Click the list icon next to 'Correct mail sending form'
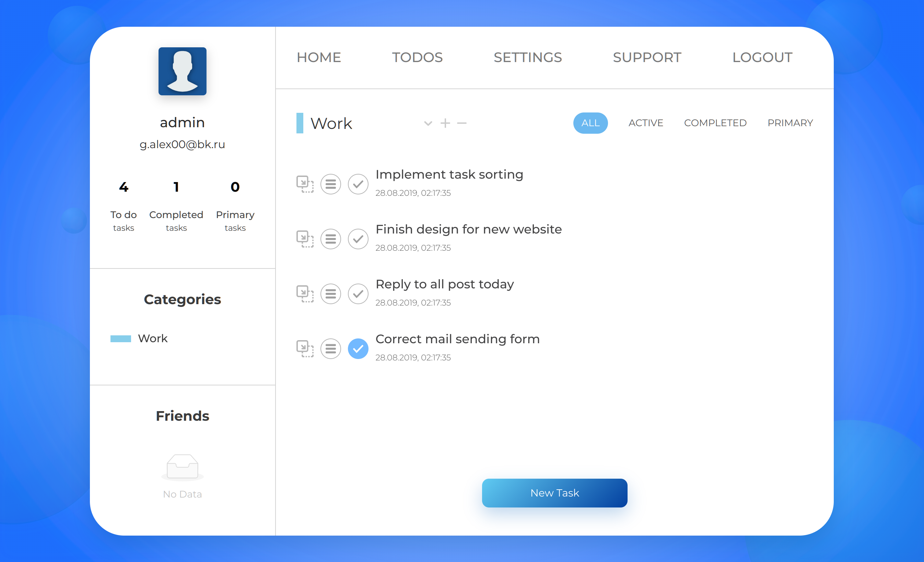Viewport: 924px width, 562px height. pos(331,348)
